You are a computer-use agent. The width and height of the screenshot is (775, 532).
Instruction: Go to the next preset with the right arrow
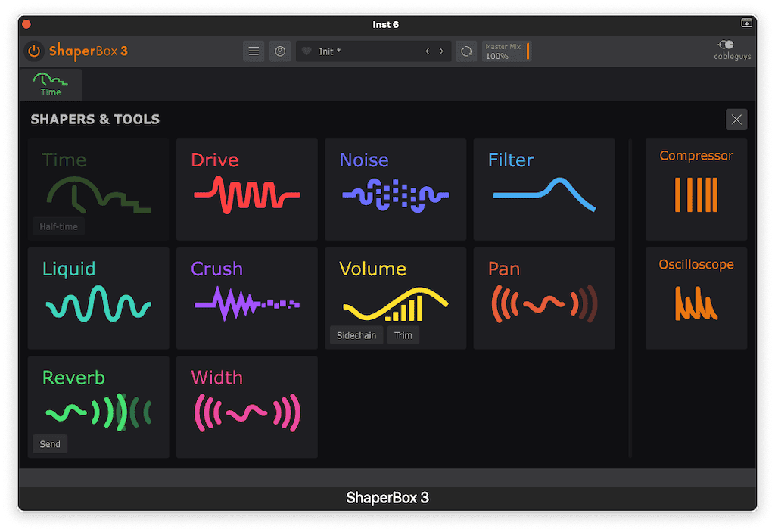(x=441, y=51)
